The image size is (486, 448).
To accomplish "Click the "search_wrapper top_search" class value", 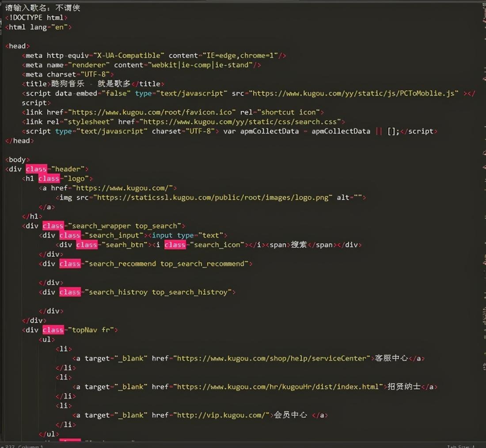I will click(124, 226).
